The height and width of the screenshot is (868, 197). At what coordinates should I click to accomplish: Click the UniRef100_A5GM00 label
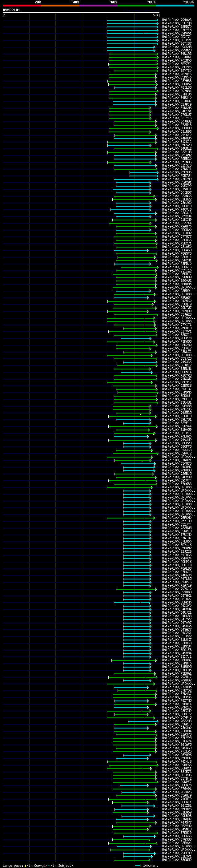[x=177, y=230]
